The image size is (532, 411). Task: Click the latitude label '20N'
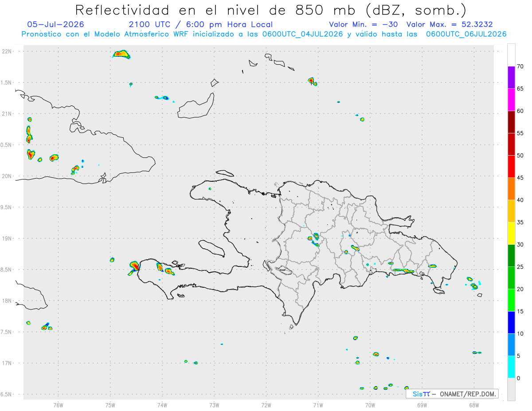pos(7,176)
